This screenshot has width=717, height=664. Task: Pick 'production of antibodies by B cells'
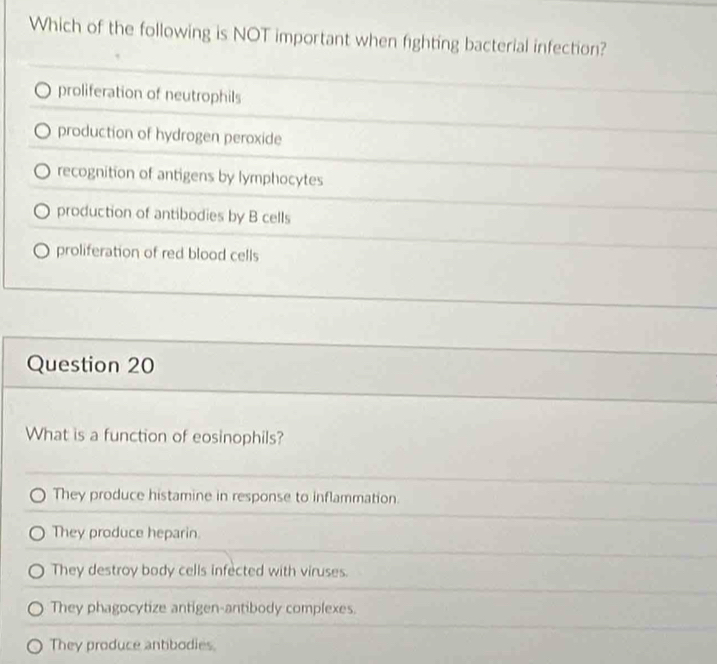(41, 212)
